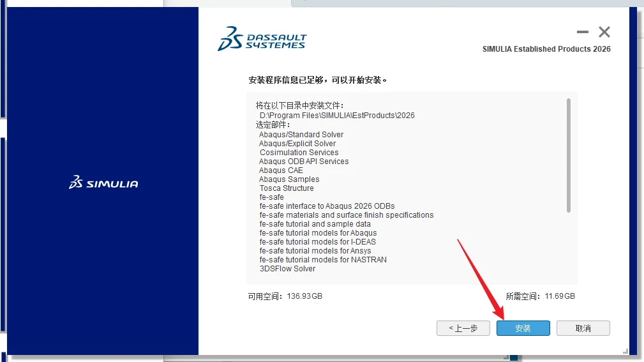644x362 pixels.
Task: Select the Cosimulation Services line
Action: (299, 153)
